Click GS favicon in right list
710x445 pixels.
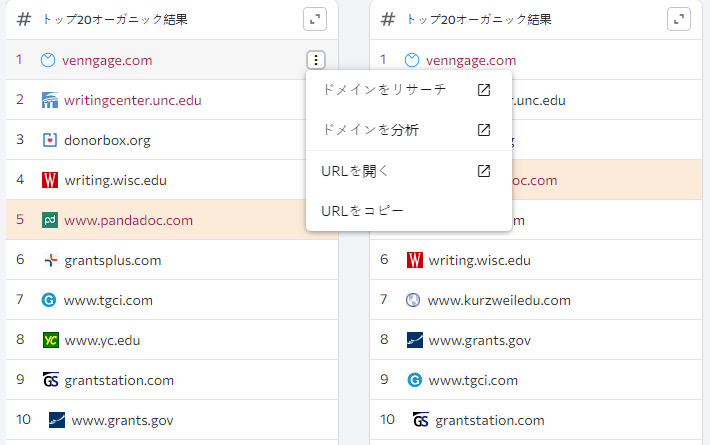[421, 420]
